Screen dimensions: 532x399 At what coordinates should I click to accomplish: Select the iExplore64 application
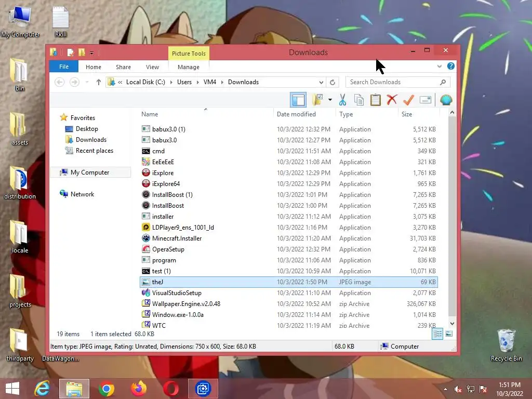coord(166,184)
